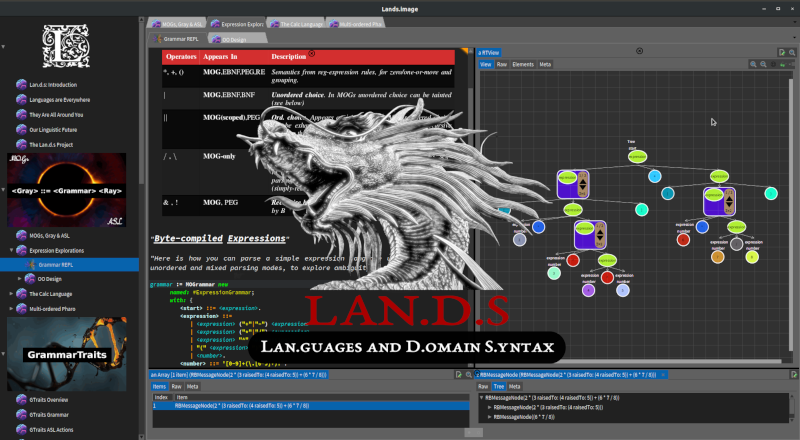Close the RBMessageNode pane title tab
This screenshot has width=800, height=440.
[663, 375]
